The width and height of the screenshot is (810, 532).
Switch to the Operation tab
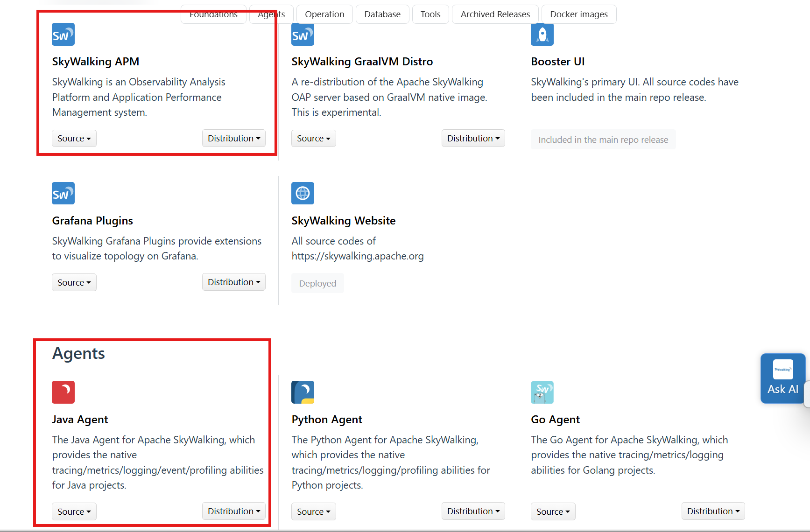point(324,14)
